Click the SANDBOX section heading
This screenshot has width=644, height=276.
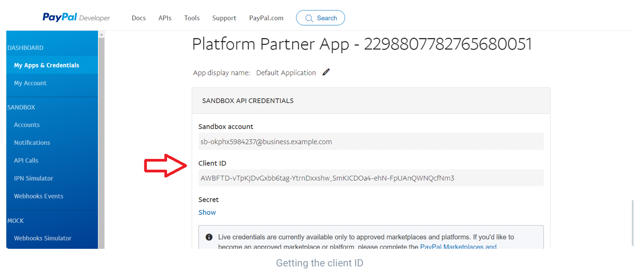21,107
